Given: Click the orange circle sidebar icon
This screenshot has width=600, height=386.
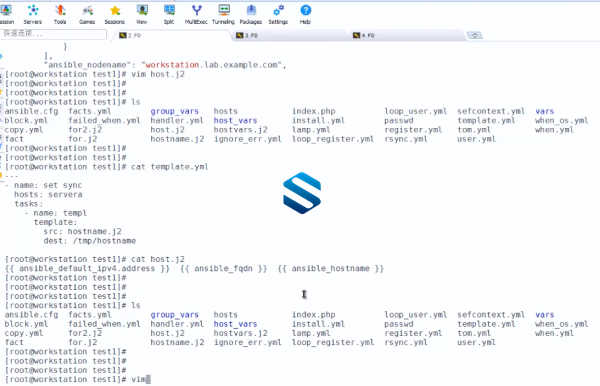Looking at the screenshot, I should [x=1, y=176].
